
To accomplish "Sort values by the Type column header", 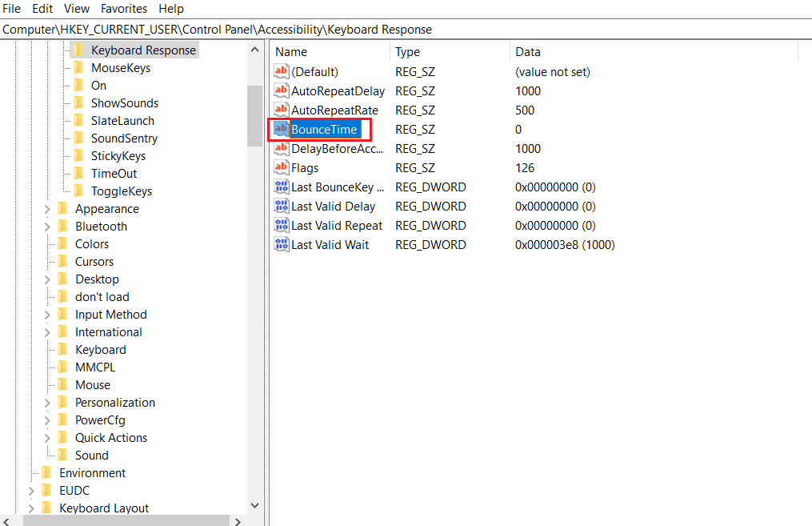I will click(x=450, y=52).
